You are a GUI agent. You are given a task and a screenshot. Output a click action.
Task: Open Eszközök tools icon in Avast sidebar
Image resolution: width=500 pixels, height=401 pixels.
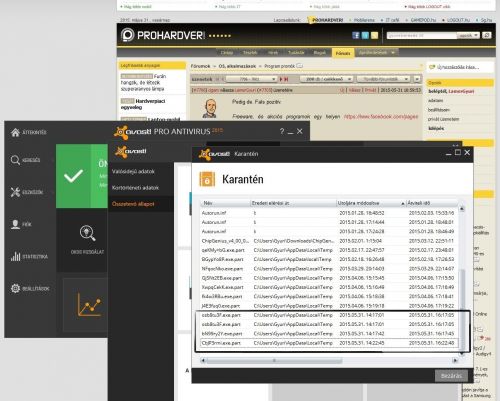(x=15, y=192)
